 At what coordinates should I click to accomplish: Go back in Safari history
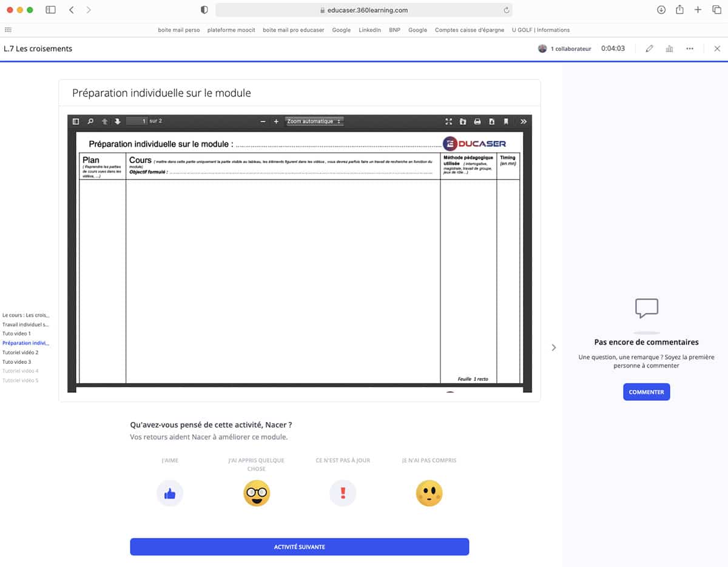point(72,10)
